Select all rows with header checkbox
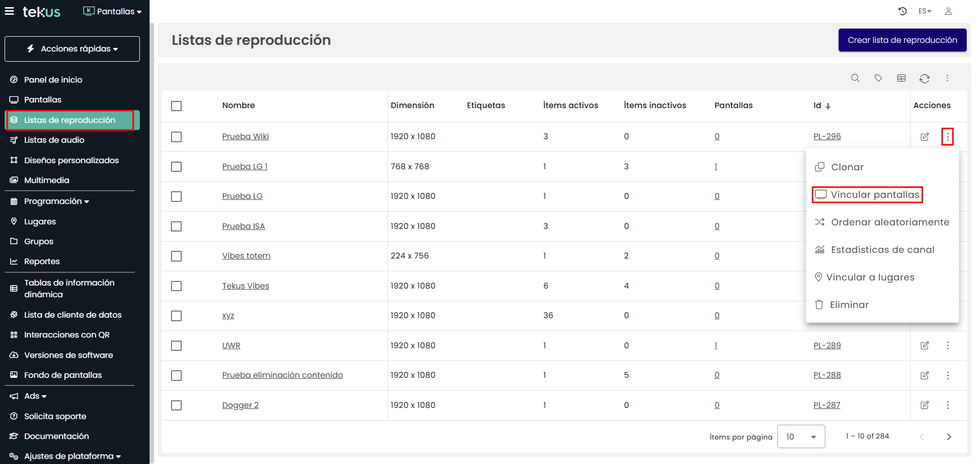 177,106
